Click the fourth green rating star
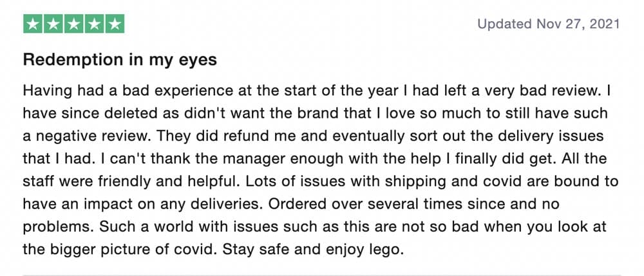Screen dimensions: 644x276 click(94, 24)
